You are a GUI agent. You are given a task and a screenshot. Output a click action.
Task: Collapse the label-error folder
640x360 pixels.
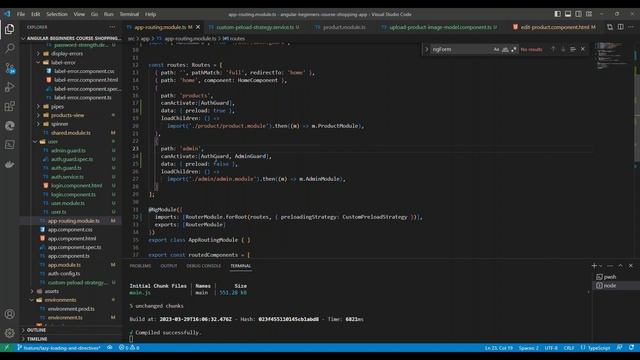(x=63, y=62)
